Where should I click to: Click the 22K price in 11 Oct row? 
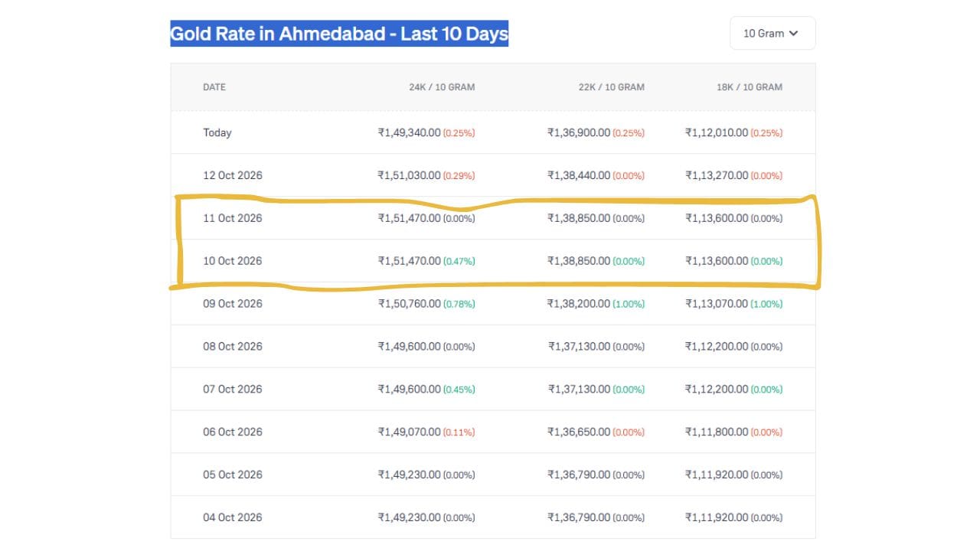tap(579, 218)
